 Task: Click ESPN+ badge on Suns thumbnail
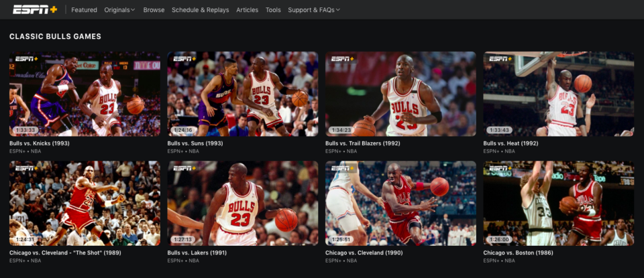pyautogui.click(x=184, y=59)
